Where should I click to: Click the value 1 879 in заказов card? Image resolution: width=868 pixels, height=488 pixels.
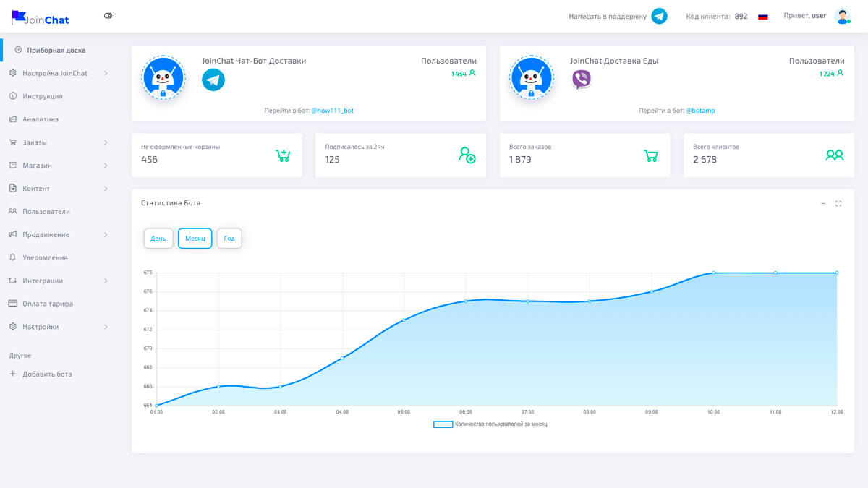click(520, 160)
